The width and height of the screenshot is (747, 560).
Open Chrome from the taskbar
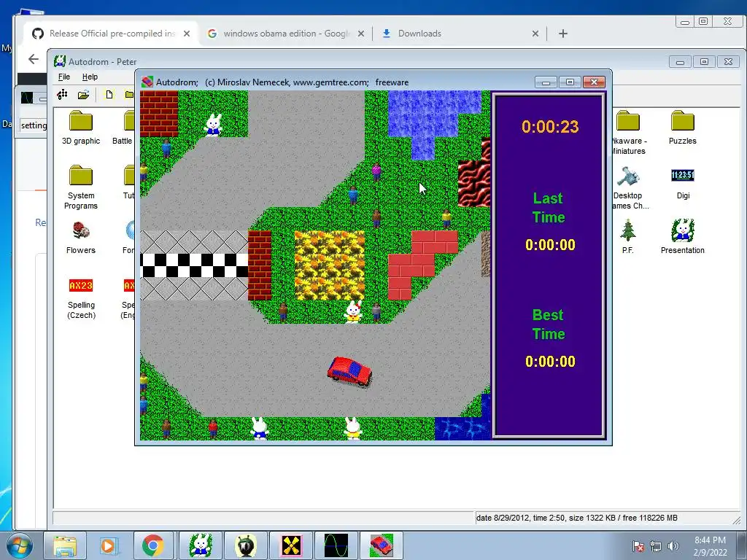153,545
